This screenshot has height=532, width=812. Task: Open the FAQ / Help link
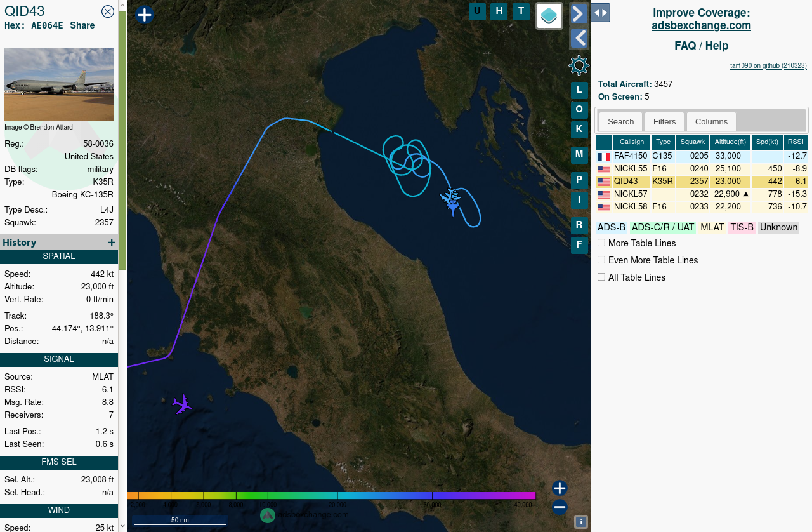(702, 46)
